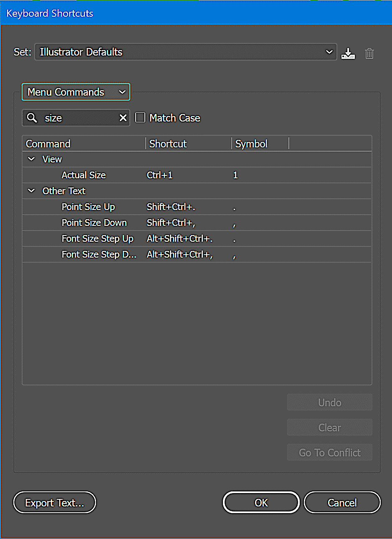392x539 pixels.
Task: Click the save/export shortcut set icon
Action: 348,53
